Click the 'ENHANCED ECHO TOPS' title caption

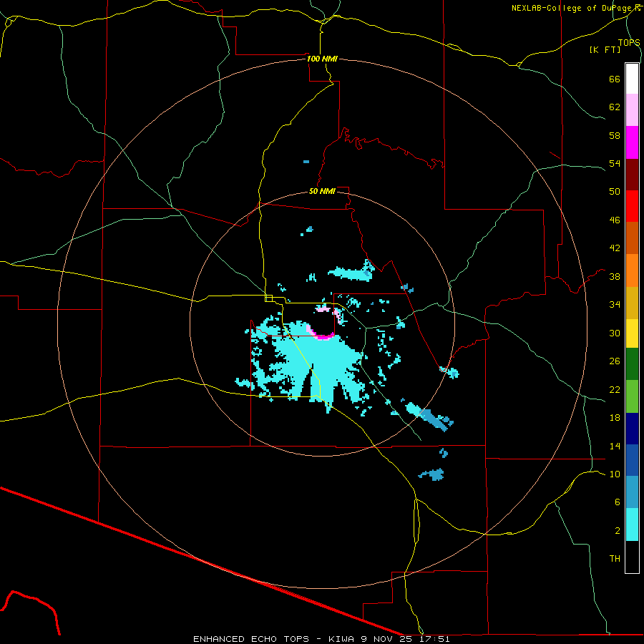251,639
